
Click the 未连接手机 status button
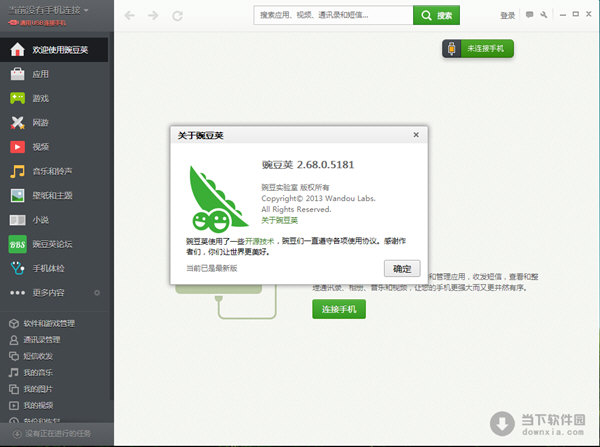click(x=478, y=49)
